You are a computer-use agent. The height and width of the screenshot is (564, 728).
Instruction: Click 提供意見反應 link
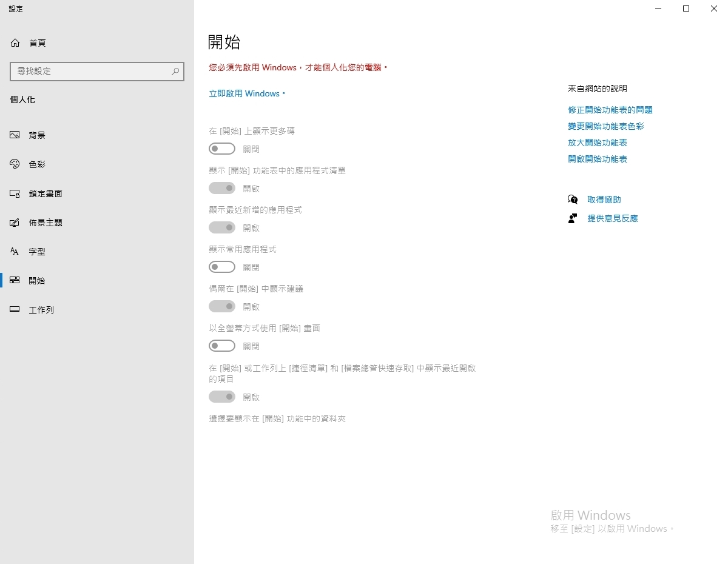613,218
